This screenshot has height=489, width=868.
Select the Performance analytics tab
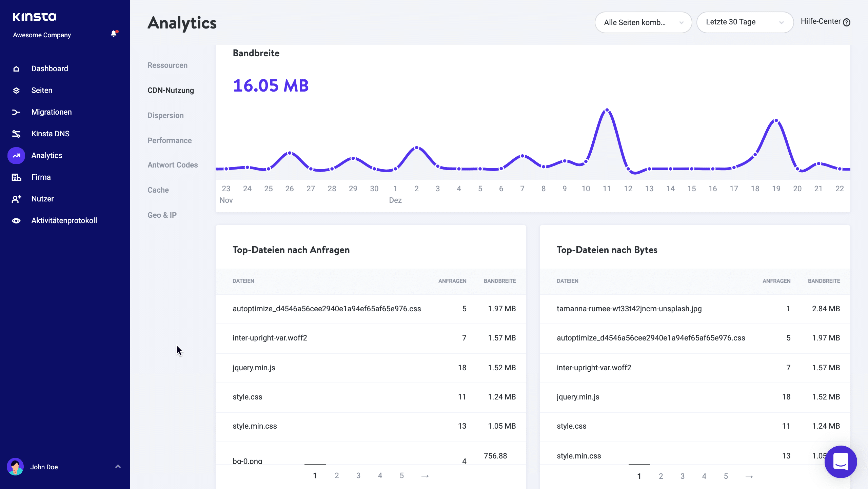pos(170,140)
